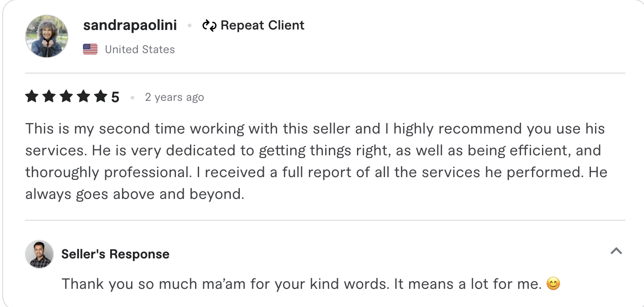Click the smiling emoji in seller's reply

554,283
